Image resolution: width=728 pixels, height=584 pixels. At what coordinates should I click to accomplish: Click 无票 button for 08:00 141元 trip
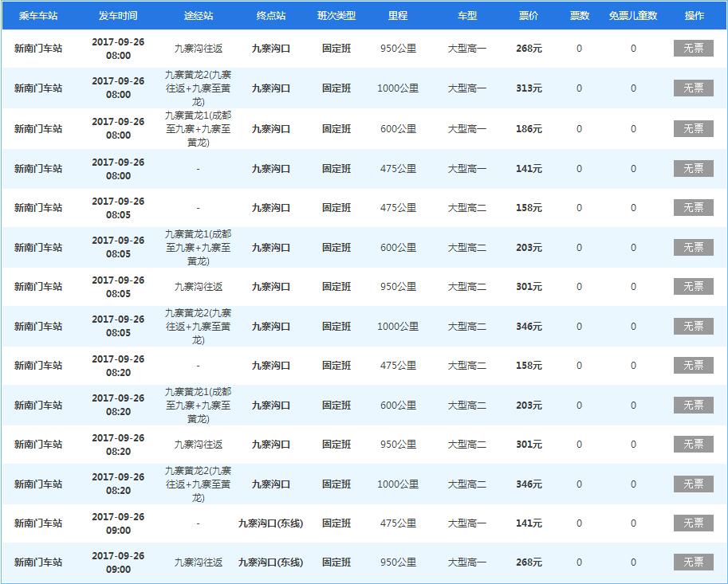pyautogui.click(x=693, y=168)
